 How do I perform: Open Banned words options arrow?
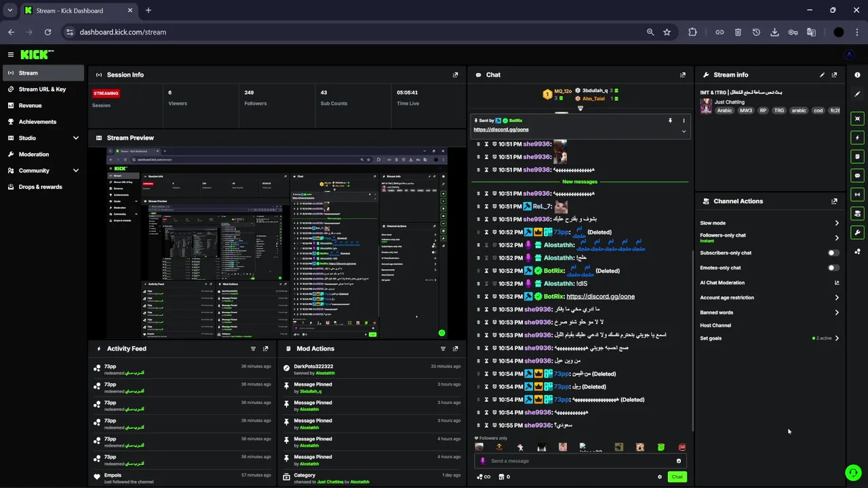point(836,312)
